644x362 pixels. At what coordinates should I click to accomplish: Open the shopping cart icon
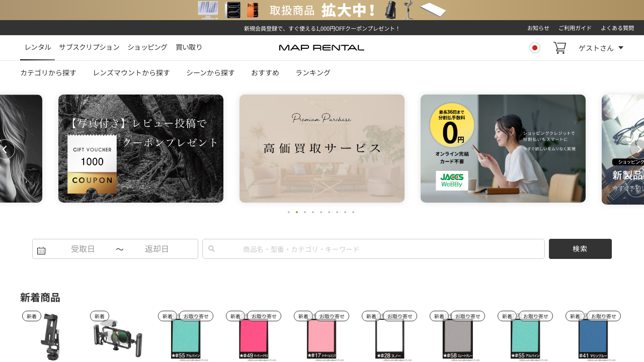pos(559,48)
